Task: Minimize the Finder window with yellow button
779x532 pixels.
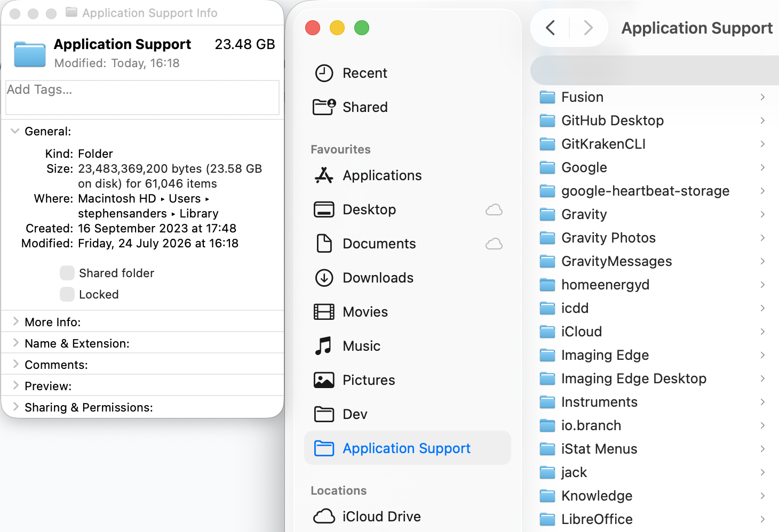Action: [337, 28]
